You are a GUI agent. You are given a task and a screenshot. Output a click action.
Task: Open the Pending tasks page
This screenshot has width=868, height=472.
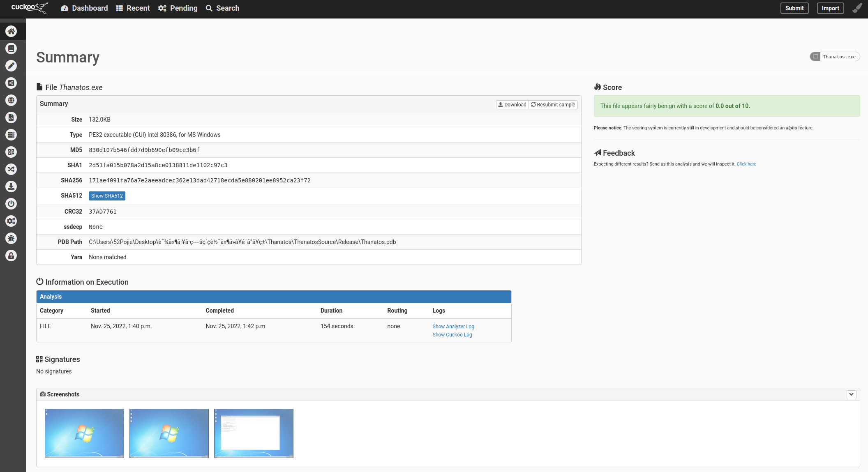click(178, 8)
